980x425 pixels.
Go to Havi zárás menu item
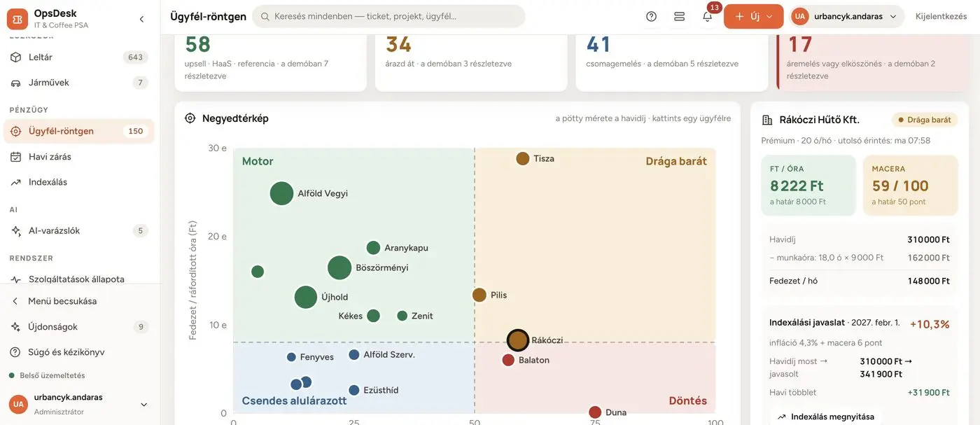(x=79, y=157)
